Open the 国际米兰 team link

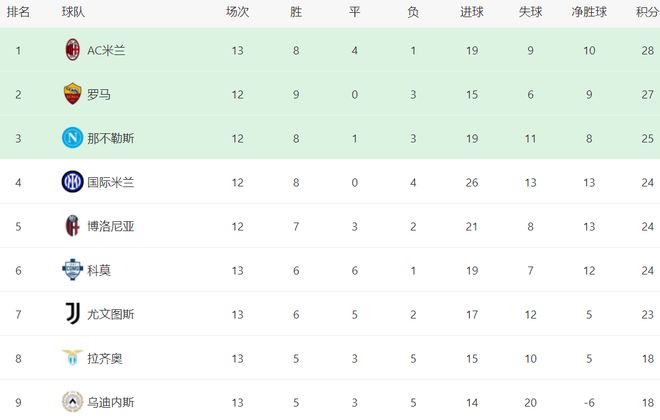[x=111, y=182]
